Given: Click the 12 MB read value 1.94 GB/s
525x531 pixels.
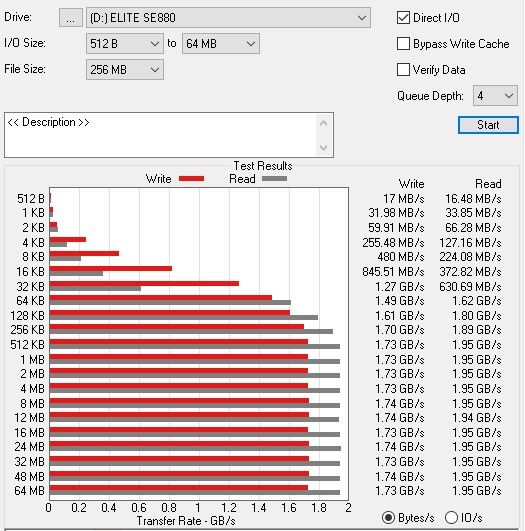Looking at the screenshot, I should (477, 418).
